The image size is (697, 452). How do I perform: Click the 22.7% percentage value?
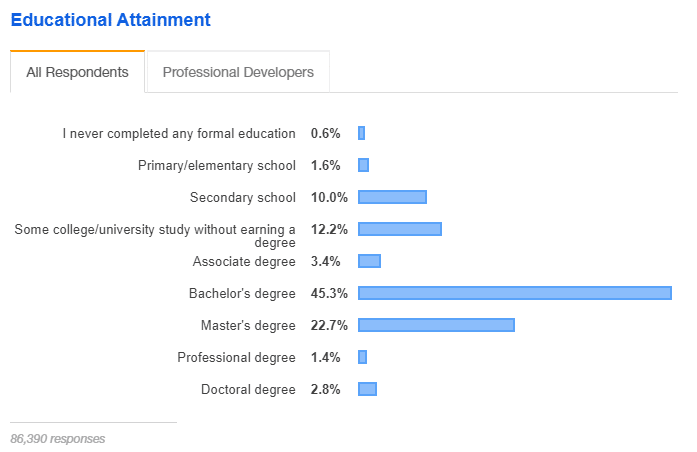point(329,325)
